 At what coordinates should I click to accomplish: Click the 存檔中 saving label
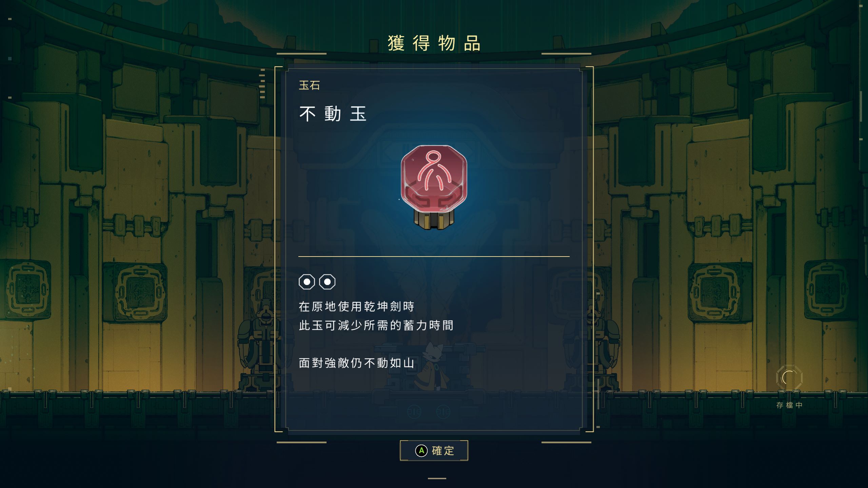pos(789,405)
